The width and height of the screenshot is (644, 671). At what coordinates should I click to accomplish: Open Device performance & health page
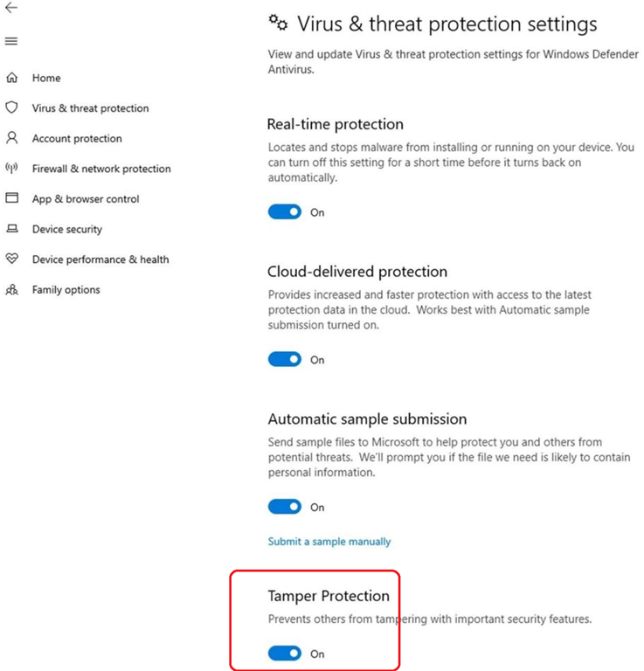pos(100,259)
